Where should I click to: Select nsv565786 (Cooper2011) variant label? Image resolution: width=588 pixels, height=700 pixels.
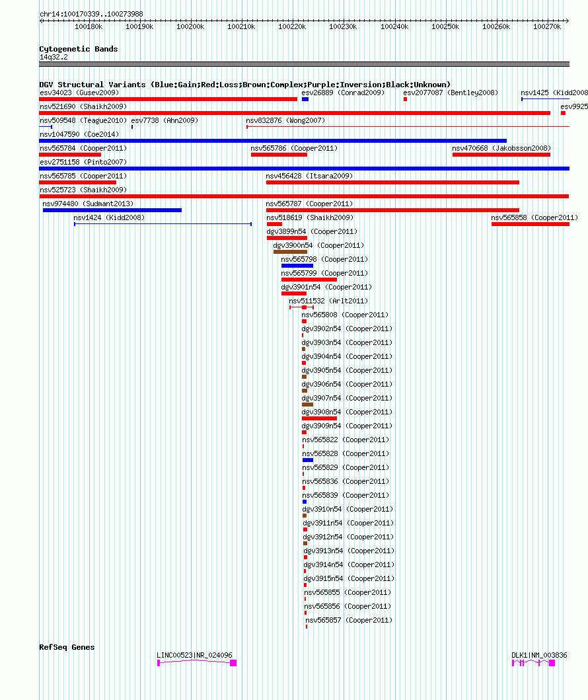point(294,148)
